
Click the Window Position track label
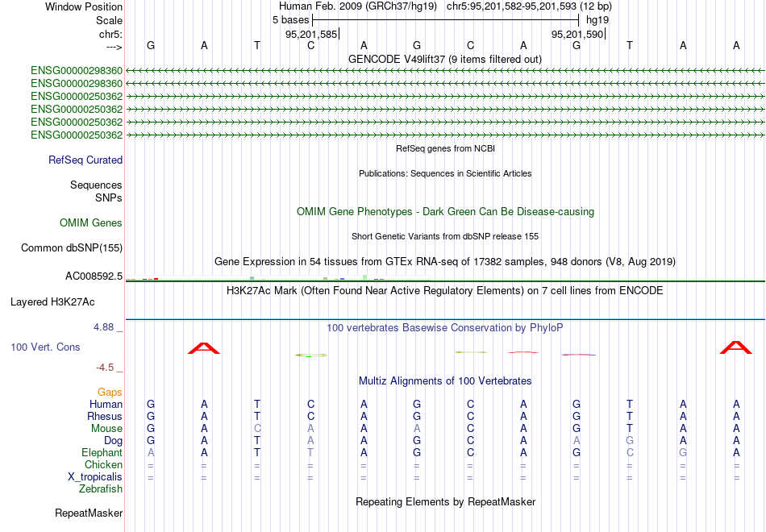click(x=84, y=6)
